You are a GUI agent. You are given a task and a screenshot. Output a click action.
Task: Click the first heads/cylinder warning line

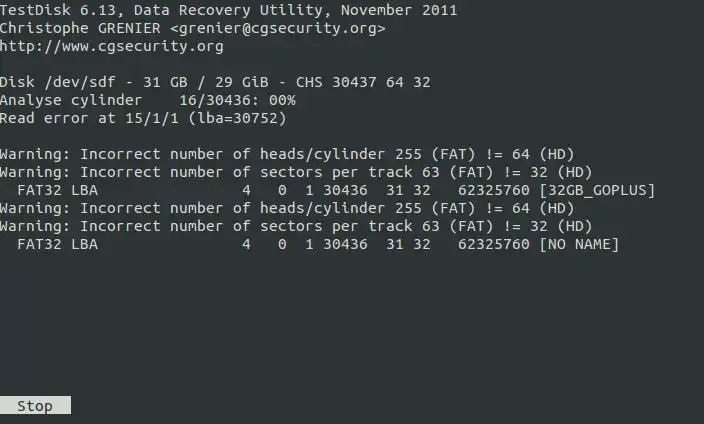click(287, 154)
